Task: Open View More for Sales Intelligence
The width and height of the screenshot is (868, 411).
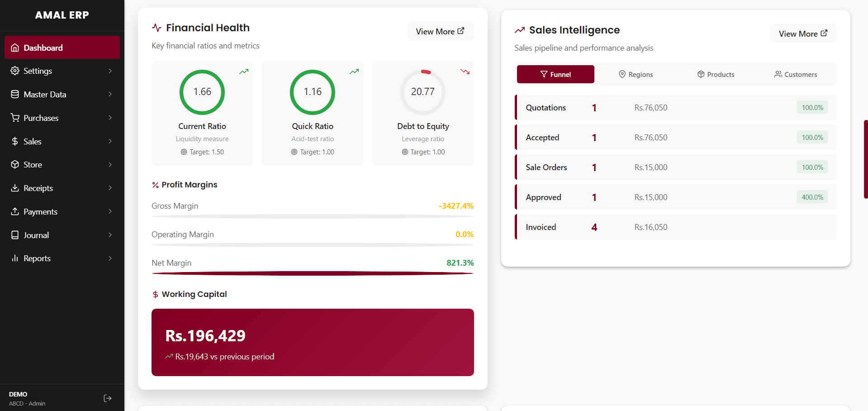Action: coord(803,33)
